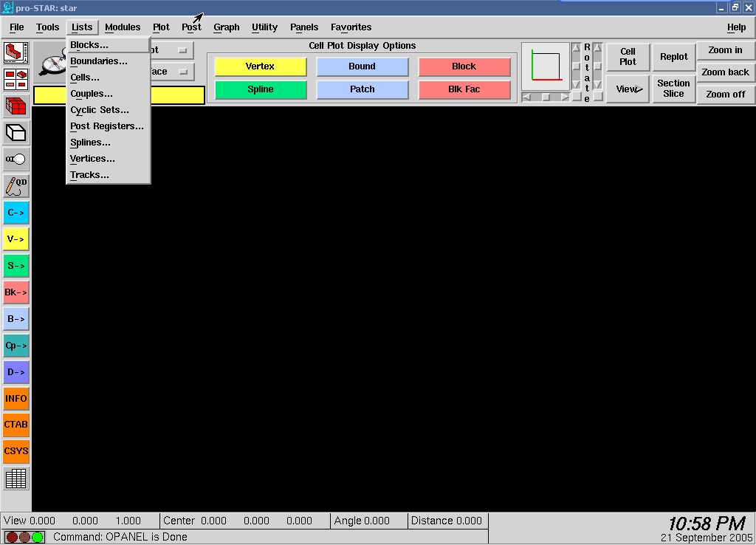Click the axis orientation preview box
756x545 pixels.
pos(546,66)
